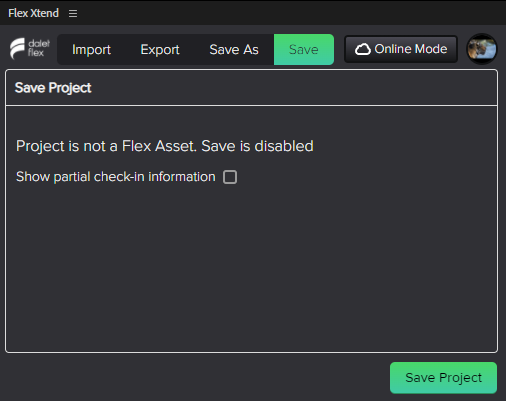506x401 pixels.
Task: Open the user profile avatar
Action: pos(482,49)
